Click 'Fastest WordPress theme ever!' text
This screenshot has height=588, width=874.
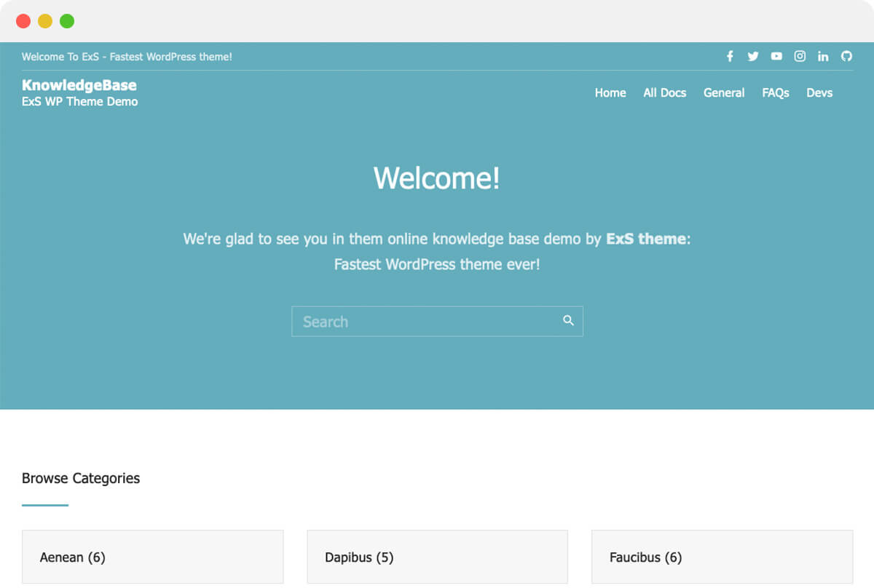point(437,264)
